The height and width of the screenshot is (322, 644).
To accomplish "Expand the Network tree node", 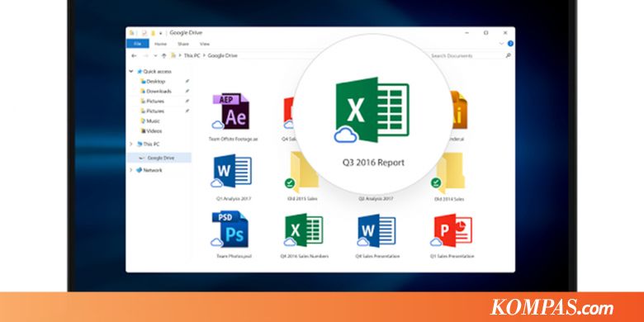I will click(131, 170).
